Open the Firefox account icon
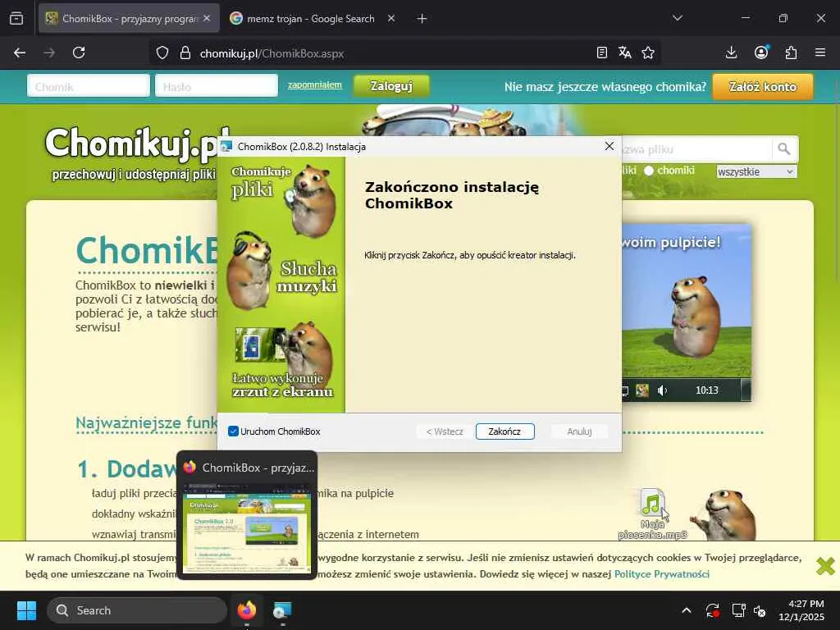This screenshot has width=840, height=630. pos(761,52)
